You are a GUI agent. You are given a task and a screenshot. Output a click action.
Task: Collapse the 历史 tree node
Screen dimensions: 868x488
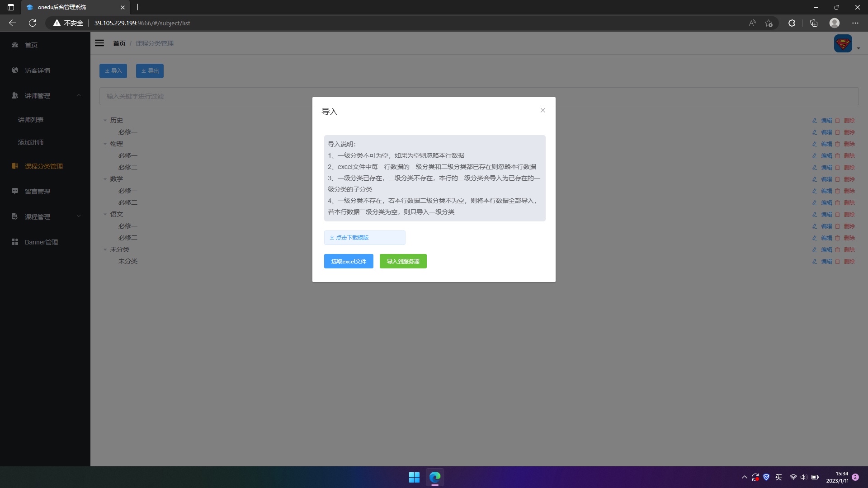[x=105, y=120]
